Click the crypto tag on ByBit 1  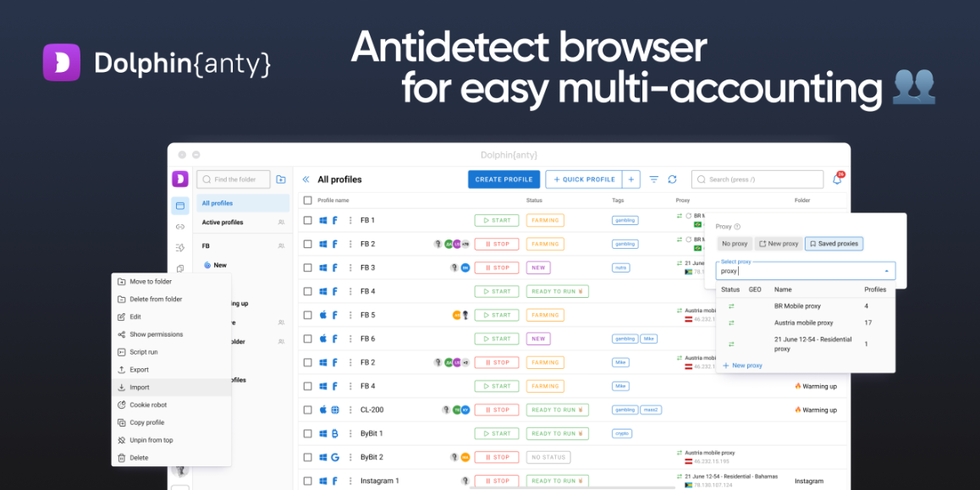pos(623,433)
